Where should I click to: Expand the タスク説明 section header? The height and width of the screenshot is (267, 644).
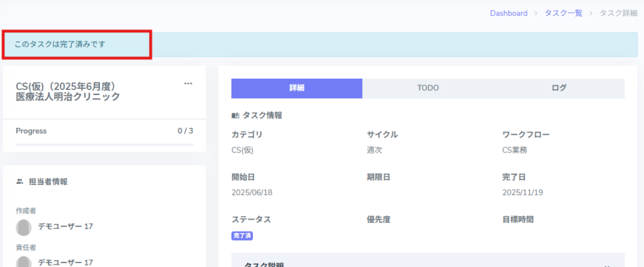point(428,263)
